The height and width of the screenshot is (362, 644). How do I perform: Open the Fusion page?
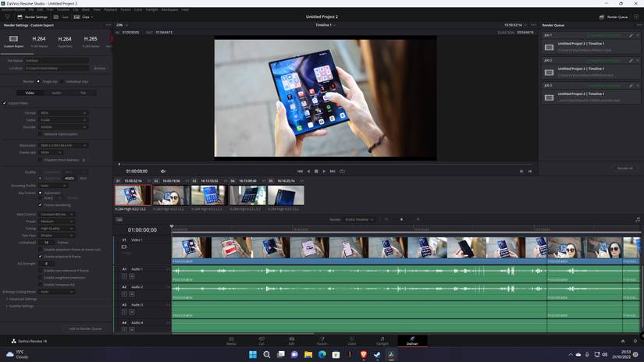322,341
